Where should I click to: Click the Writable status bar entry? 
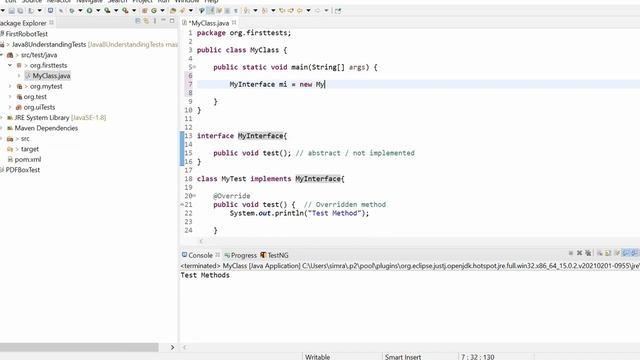[x=318, y=357]
